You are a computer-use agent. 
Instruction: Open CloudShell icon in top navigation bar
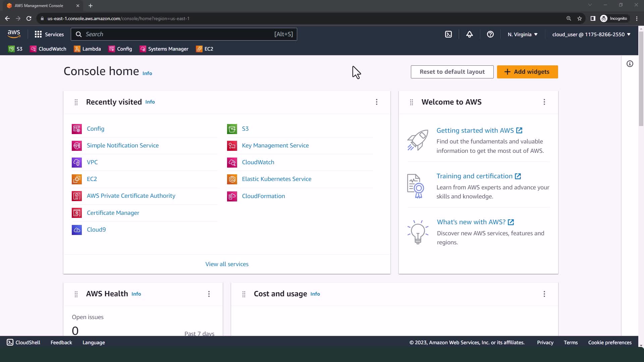click(x=448, y=34)
